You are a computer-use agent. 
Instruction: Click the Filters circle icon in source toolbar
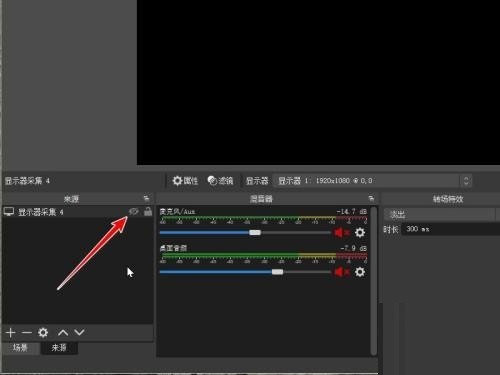tap(212, 181)
